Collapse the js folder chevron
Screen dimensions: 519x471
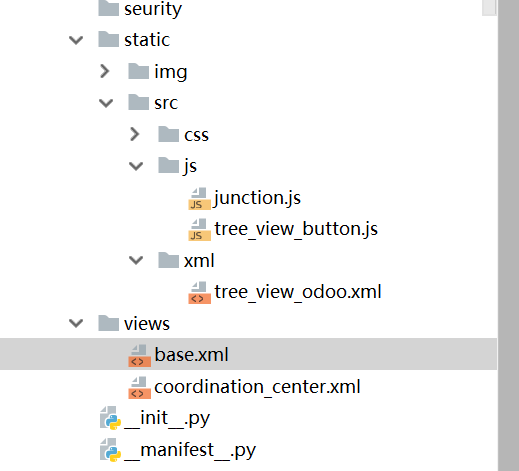pos(136,166)
